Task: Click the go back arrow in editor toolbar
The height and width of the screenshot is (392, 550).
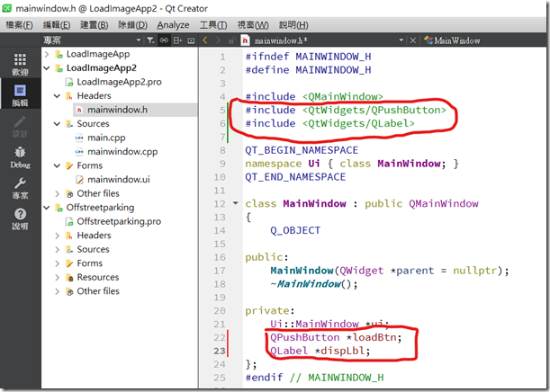Action: click(x=205, y=40)
